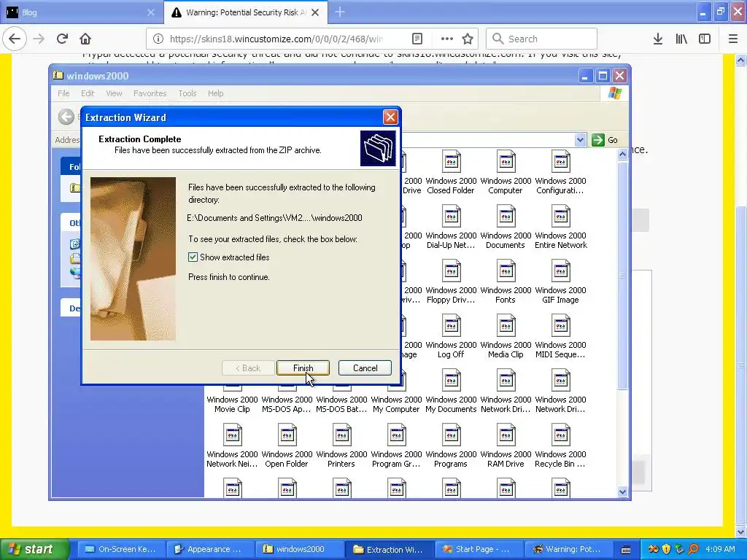The height and width of the screenshot is (560, 747).
Task: Switch to Start Page taskbar item
Action: pos(478,549)
